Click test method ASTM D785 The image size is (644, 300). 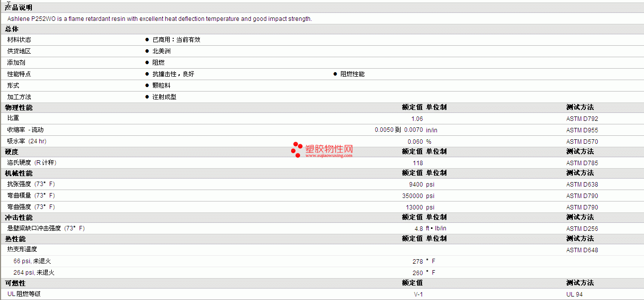[582, 163]
